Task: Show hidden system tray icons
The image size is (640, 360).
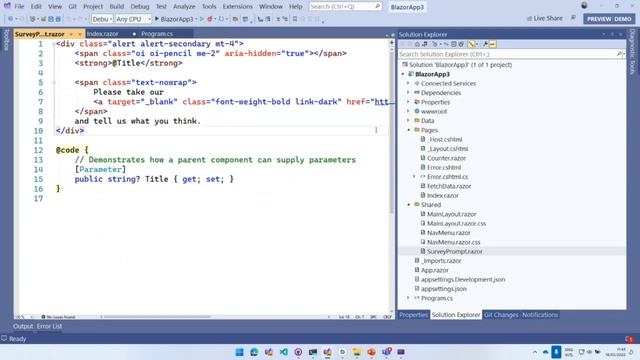Action: point(535,352)
